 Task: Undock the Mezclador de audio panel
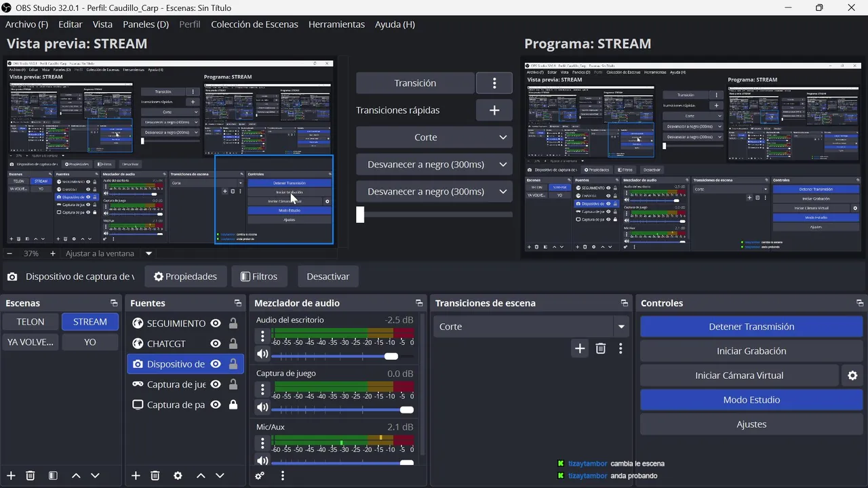[419, 303]
